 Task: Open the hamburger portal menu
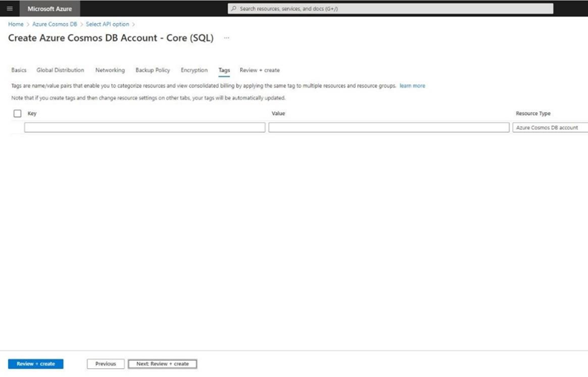[10, 9]
